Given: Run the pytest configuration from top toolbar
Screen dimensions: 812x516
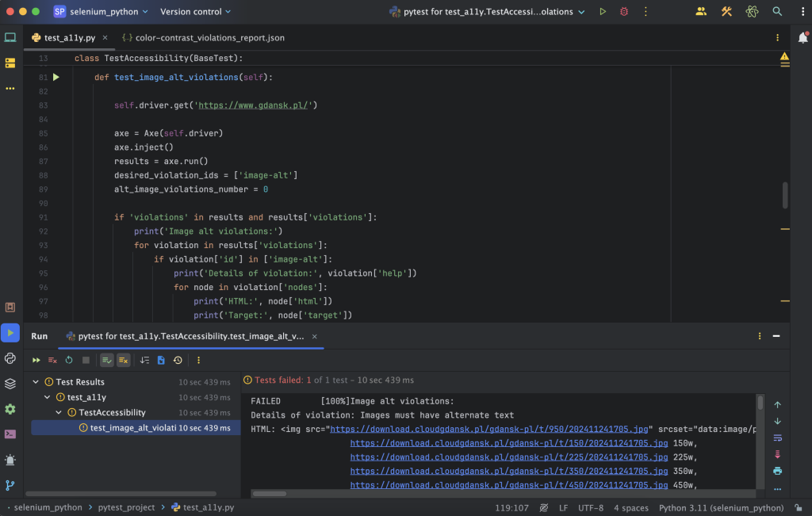Looking at the screenshot, I should point(603,11).
